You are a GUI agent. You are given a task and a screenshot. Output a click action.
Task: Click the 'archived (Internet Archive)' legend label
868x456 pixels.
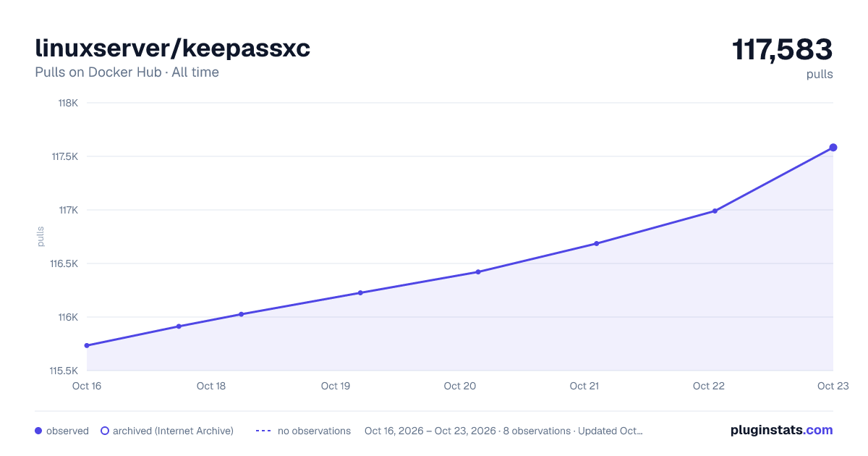point(173,431)
